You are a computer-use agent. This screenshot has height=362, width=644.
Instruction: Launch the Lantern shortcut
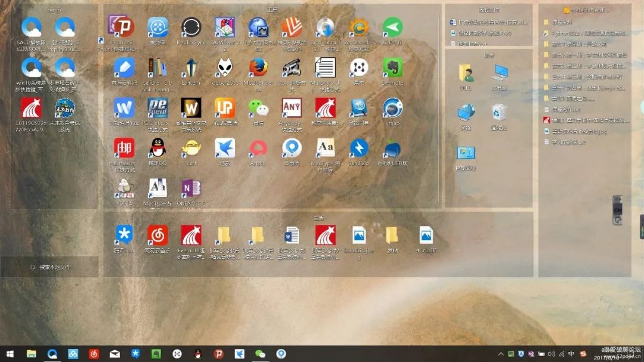[x=191, y=68]
